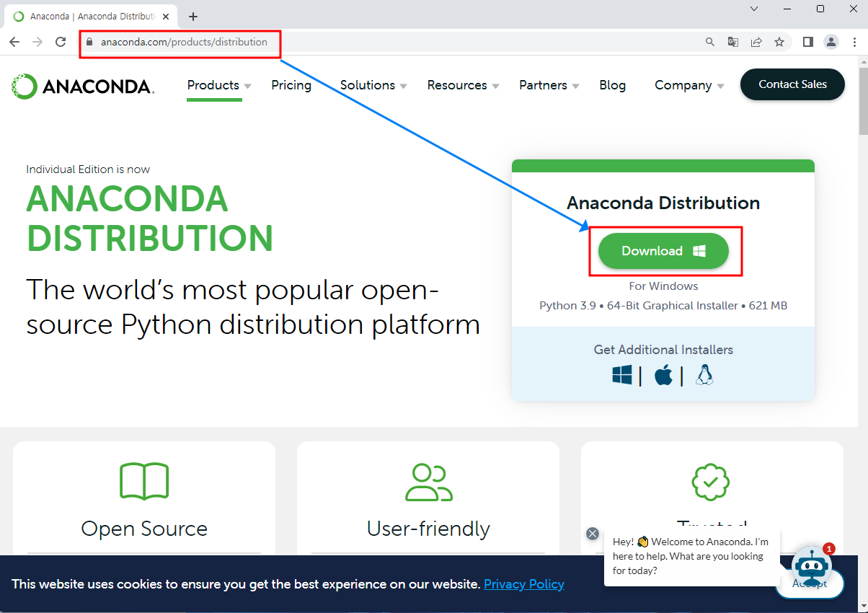Viewport: 868px width, 613px height.
Task: Click the lock icon in address bar
Action: 90,42
